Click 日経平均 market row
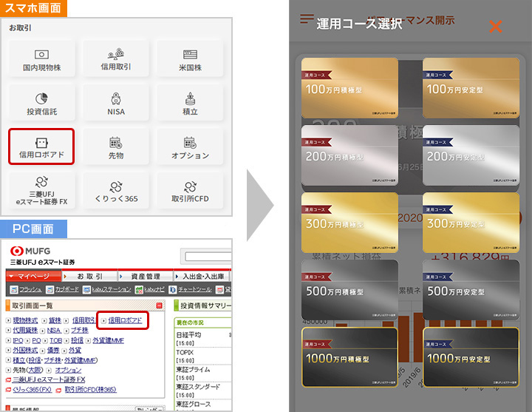The height and width of the screenshot is (412, 532). click(x=203, y=339)
